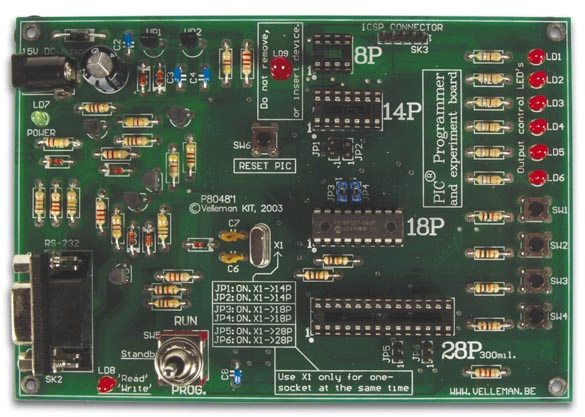Click the "POWER" label under LD7

coord(41,133)
